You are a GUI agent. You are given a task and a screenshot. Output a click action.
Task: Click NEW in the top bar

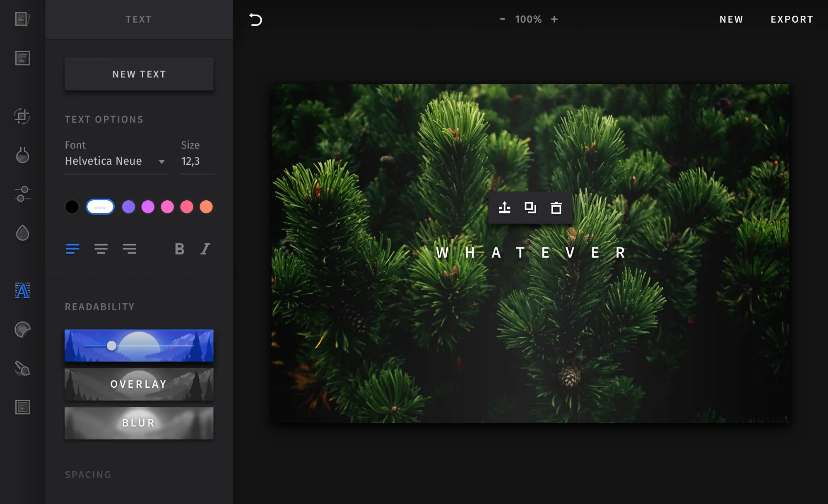(731, 19)
